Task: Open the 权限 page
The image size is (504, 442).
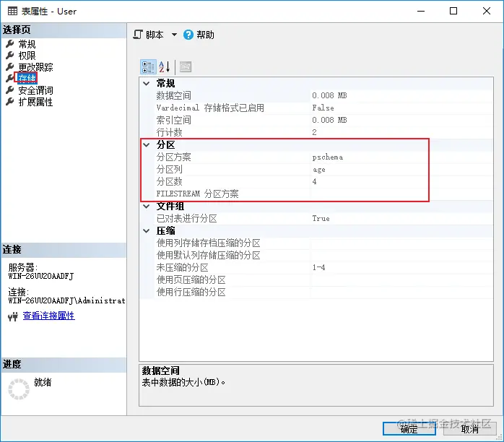Action: click(x=27, y=56)
